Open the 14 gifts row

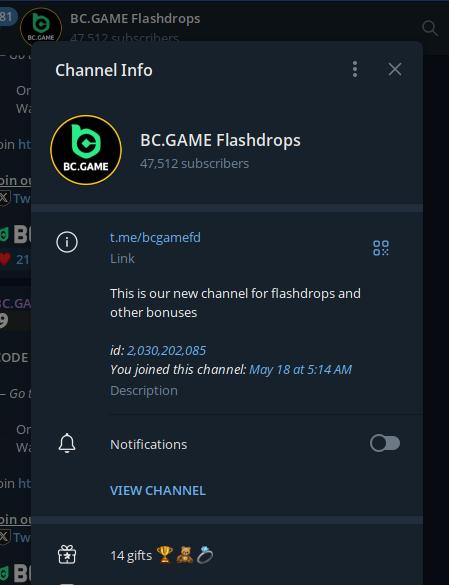coord(227,555)
